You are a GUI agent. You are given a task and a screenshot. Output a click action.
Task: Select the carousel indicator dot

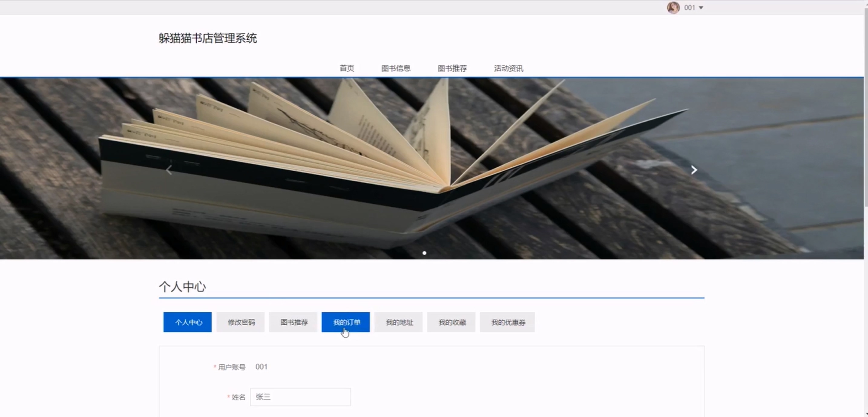[424, 253]
